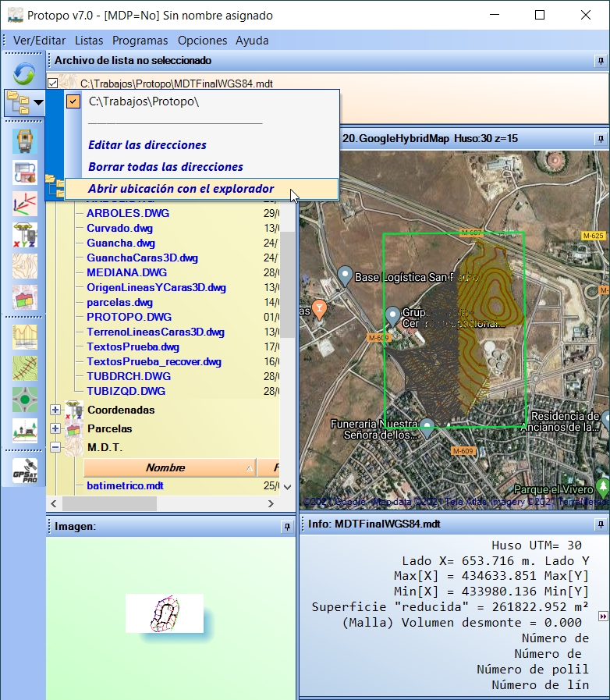Click the Parque el Vivero green marker

click(x=603, y=488)
